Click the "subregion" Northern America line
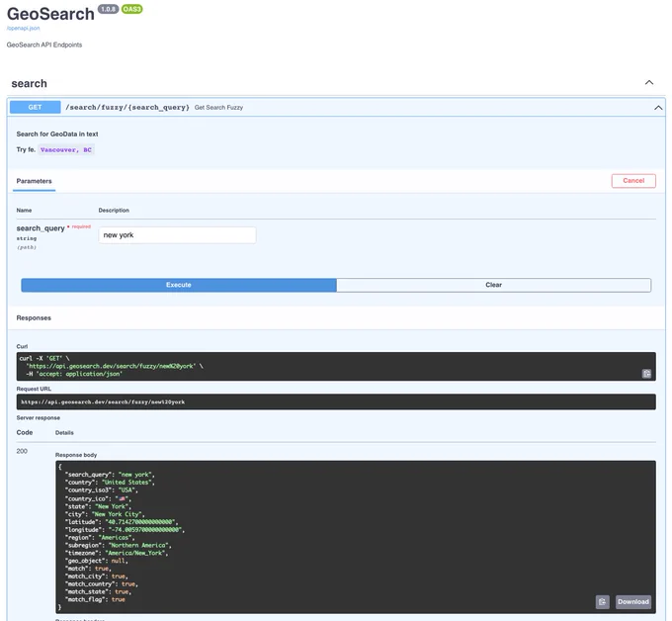The width and height of the screenshot is (672, 621). pos(118,545)
